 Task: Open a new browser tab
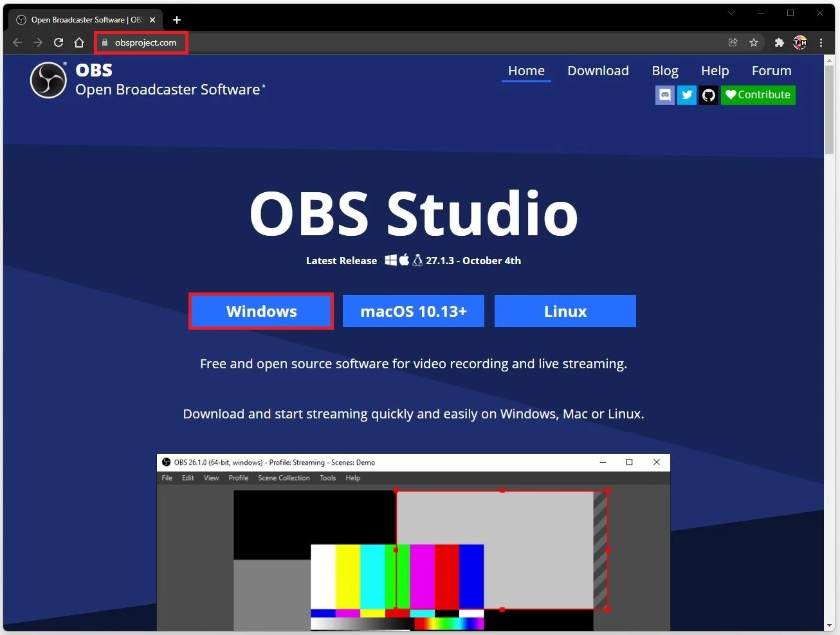pyautogui.click(x=177, y=20)
